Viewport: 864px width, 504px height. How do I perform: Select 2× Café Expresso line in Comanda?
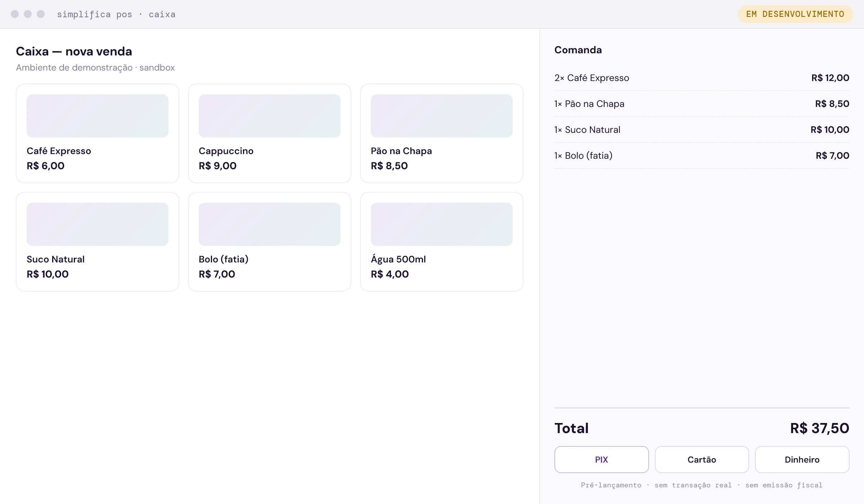click(702, 78)
